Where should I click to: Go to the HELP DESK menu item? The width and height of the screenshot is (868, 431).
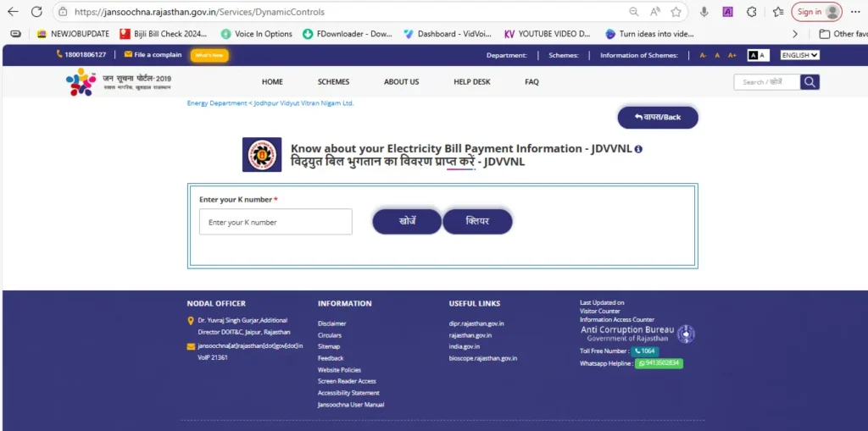tap(471, 82)
